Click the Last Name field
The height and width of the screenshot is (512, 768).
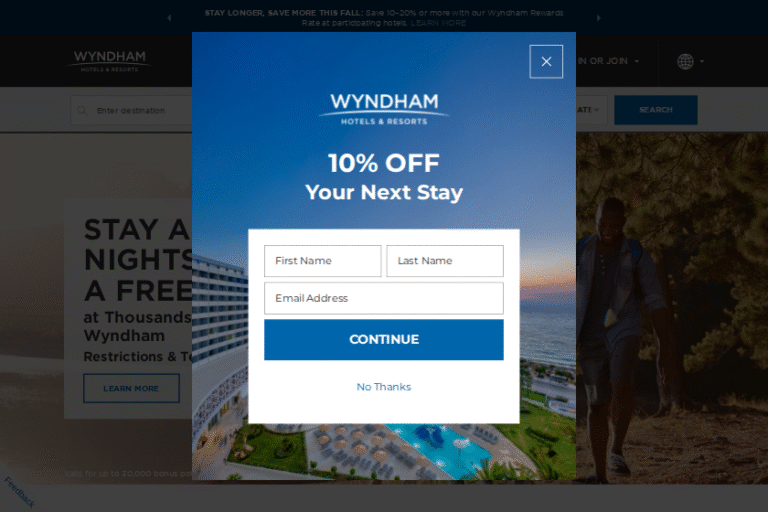[445, 261]
